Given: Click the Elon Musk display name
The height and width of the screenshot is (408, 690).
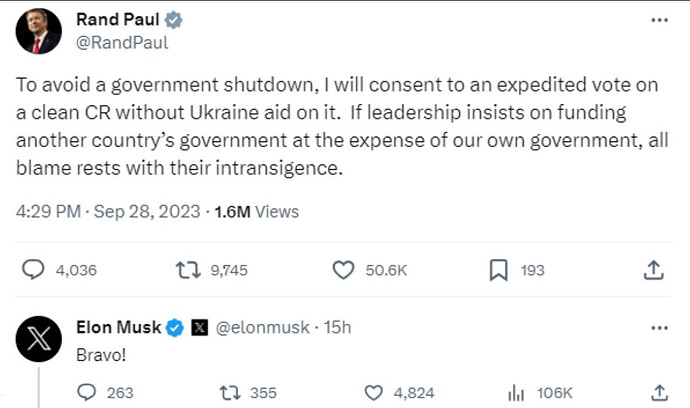Looking at the screenshot, I should tap(118, 327).
